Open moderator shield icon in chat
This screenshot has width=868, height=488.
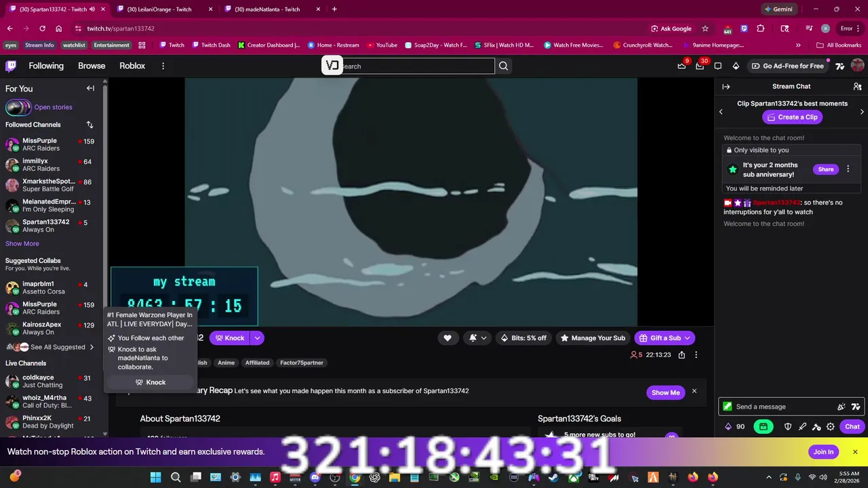click(x=788, y=426)
